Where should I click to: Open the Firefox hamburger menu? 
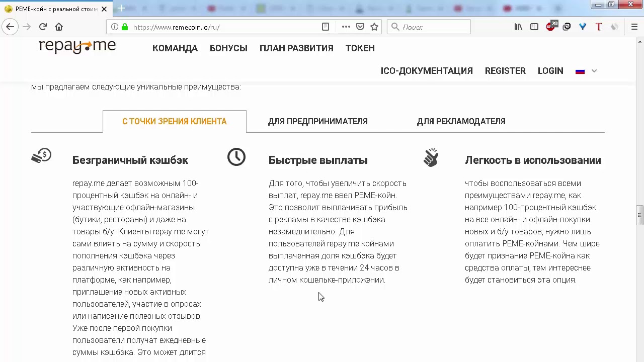point(634,27)
